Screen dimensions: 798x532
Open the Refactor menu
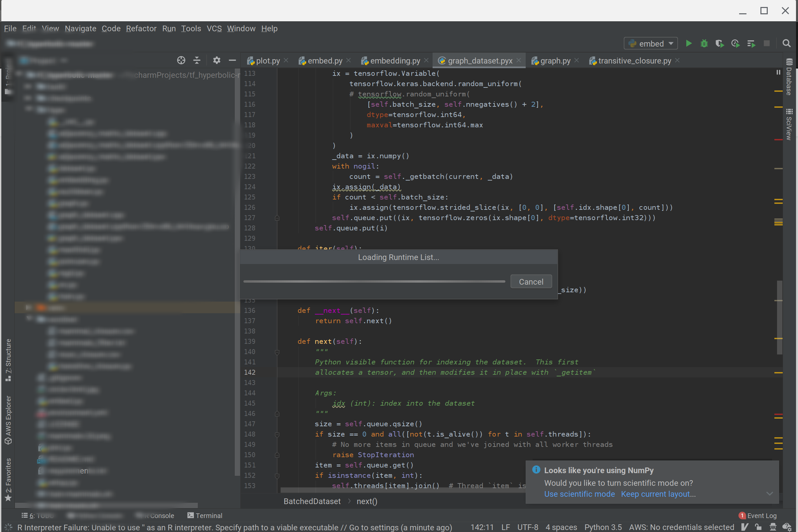click(141, 29)
